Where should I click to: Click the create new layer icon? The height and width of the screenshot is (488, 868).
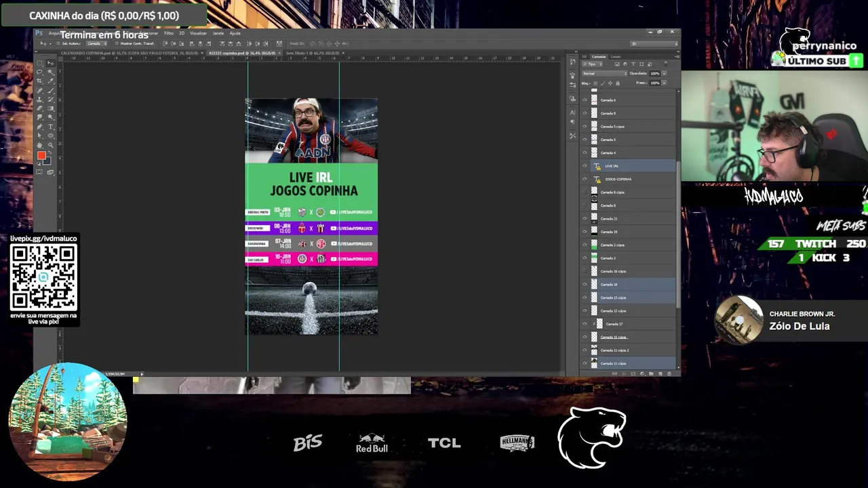point(660,373)
